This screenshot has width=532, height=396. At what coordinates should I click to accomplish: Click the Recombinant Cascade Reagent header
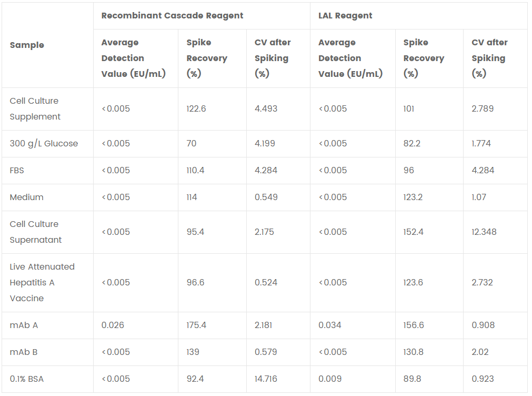(x=172, y=16)
